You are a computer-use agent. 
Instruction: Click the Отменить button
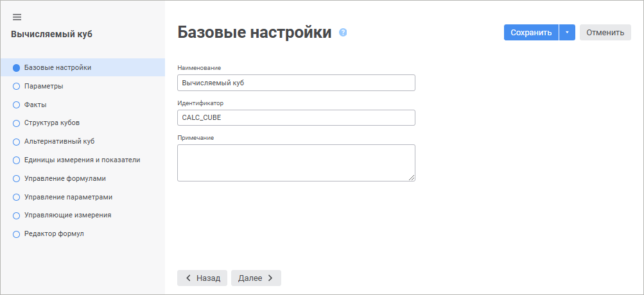(x=605, y=33)
